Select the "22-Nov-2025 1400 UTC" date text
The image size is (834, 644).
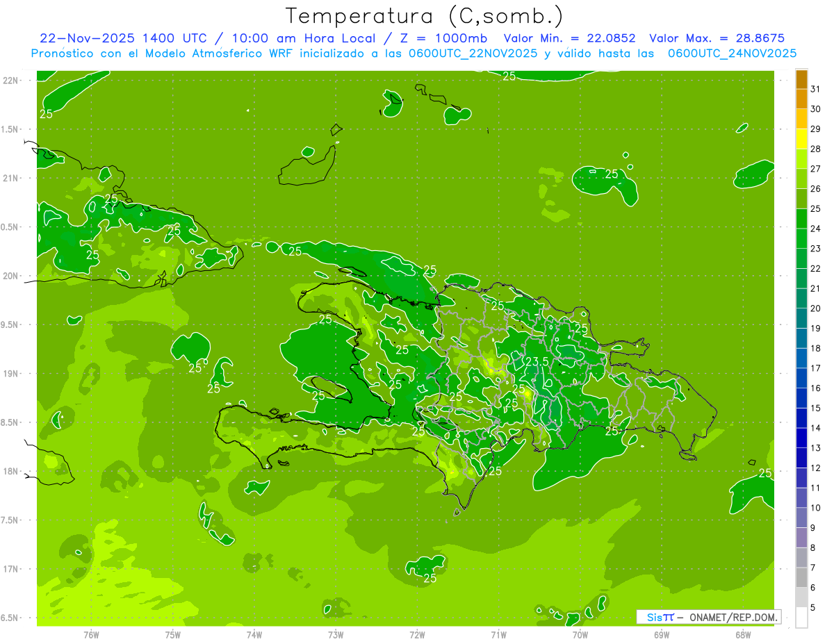click(x=123, y=38)
